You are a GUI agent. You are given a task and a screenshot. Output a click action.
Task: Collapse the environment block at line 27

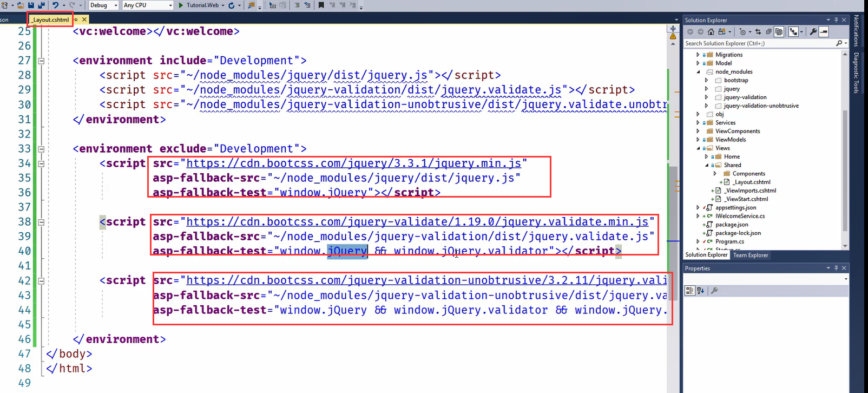coord(41,61)
